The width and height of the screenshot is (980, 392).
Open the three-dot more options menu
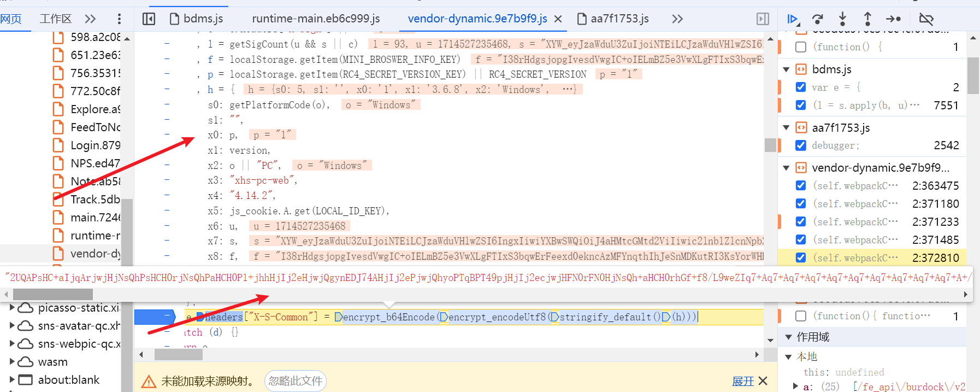pos(119,19)
